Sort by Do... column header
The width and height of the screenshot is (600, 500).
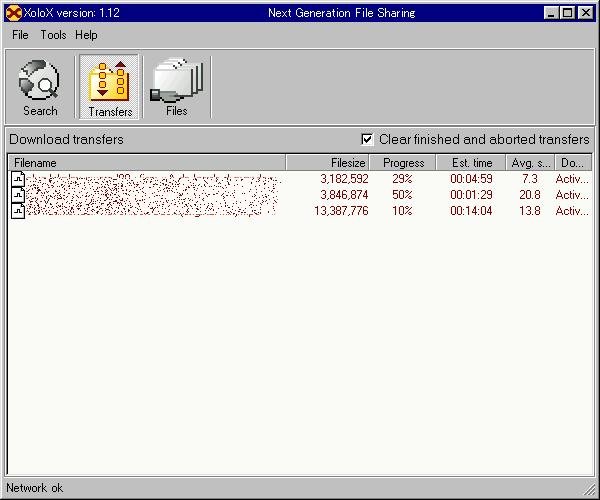click(573, 163)
